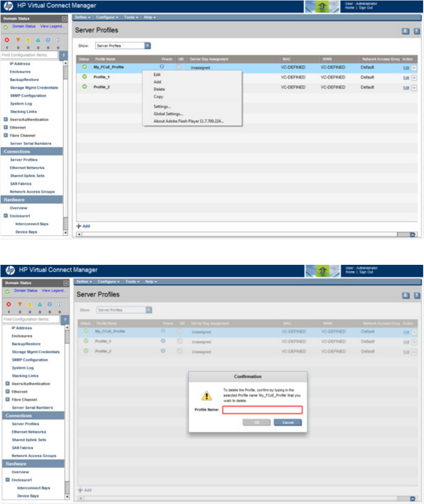Click the print icon in lower Server Profiles header
The height and width of the screenshot is (504, 424).
(406, 295)
